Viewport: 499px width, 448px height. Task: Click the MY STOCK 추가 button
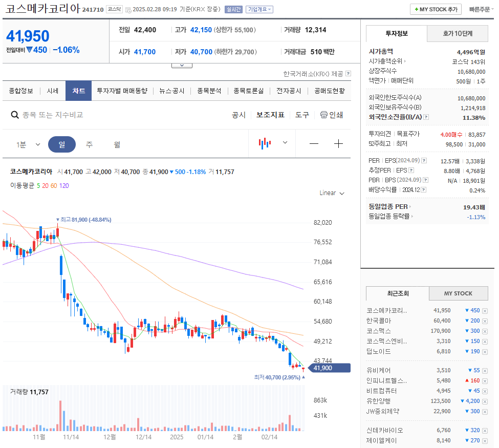click(436, 9)
